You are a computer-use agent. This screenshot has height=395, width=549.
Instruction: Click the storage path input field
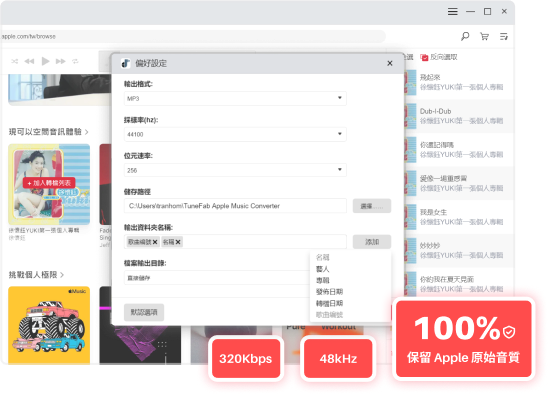(x=235, y=206)
